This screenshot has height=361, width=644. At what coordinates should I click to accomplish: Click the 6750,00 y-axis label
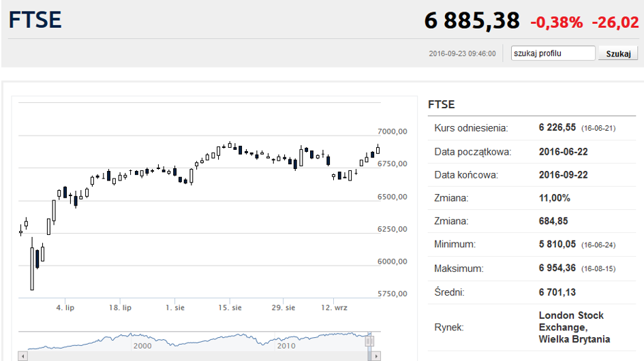click(x=393, y=163)
